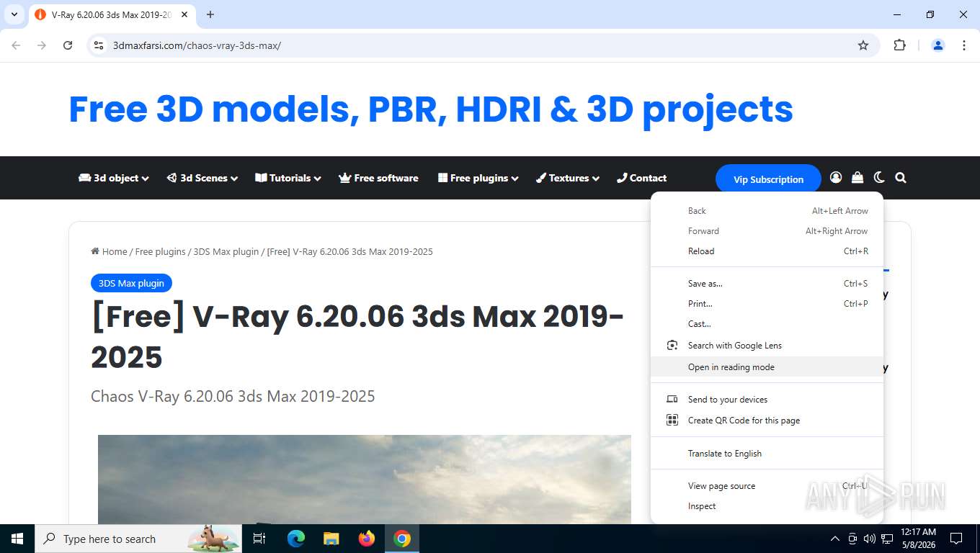
Task: Open the Free software menu item
Action: pyautogui.click(x=378, y=178)
